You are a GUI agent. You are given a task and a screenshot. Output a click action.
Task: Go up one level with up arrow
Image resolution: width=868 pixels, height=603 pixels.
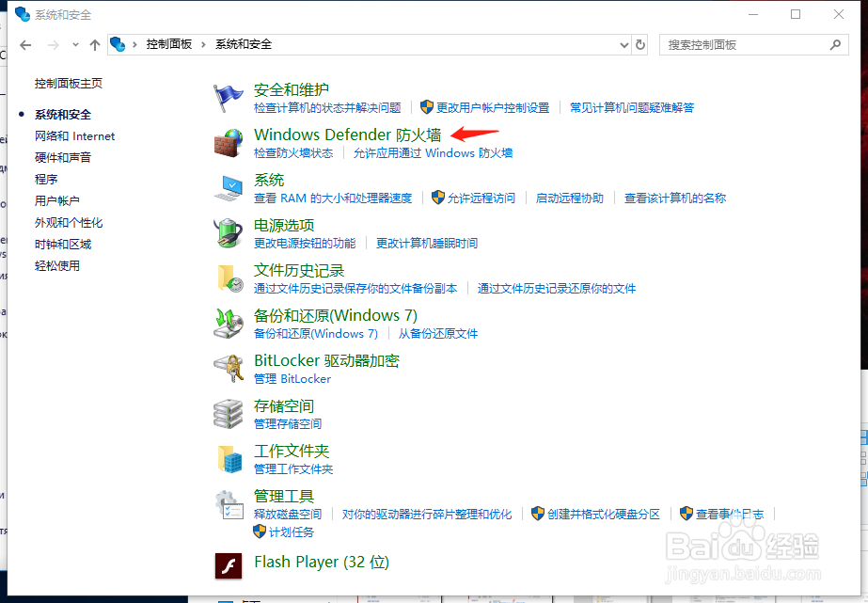(x=95, y=45)
